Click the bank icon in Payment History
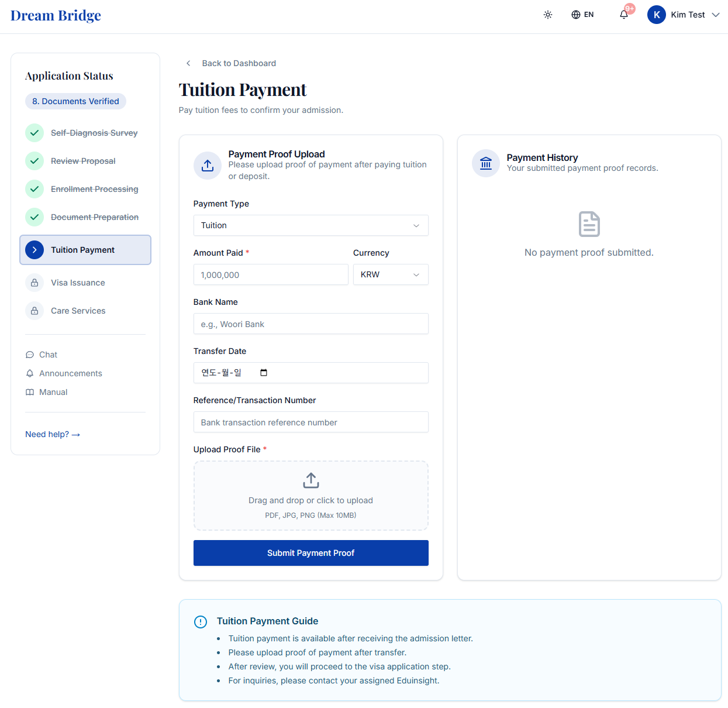The image size is (728, 708). pos(486,163)
